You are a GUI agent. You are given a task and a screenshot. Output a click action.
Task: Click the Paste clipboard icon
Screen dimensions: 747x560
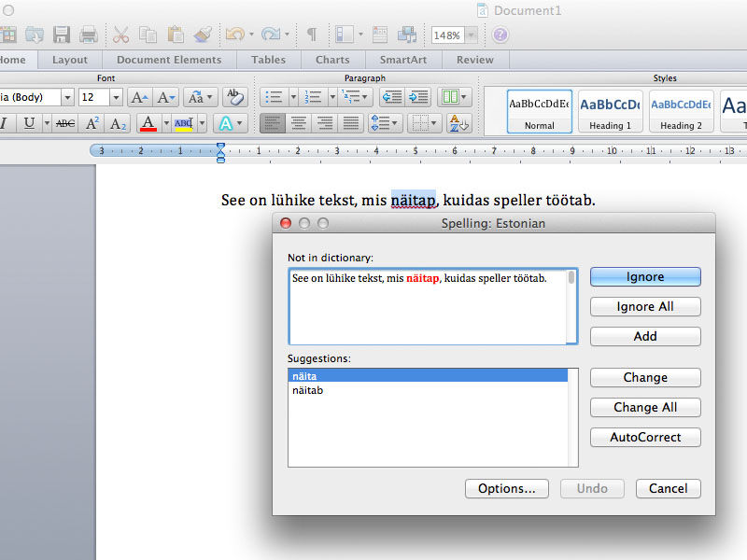(x=176, y=35)
